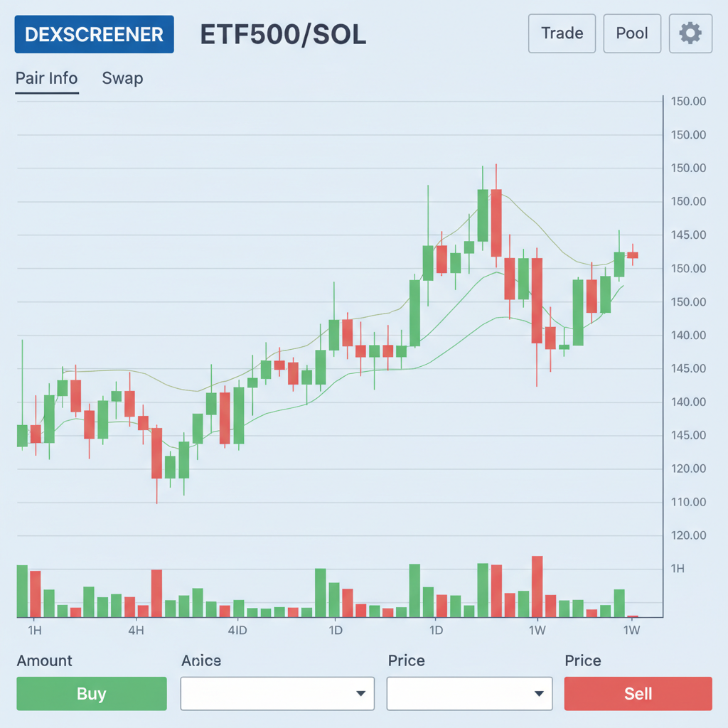This screenshot has width=728, height=728.
Task: Expand the dropdown next to the Buy button
Action: click(277, 693)
